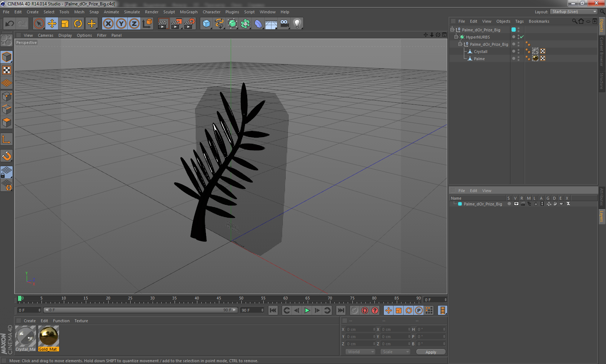Open the Simulate menu
This screenshot has width=606, height=364.
pos(132,12)
